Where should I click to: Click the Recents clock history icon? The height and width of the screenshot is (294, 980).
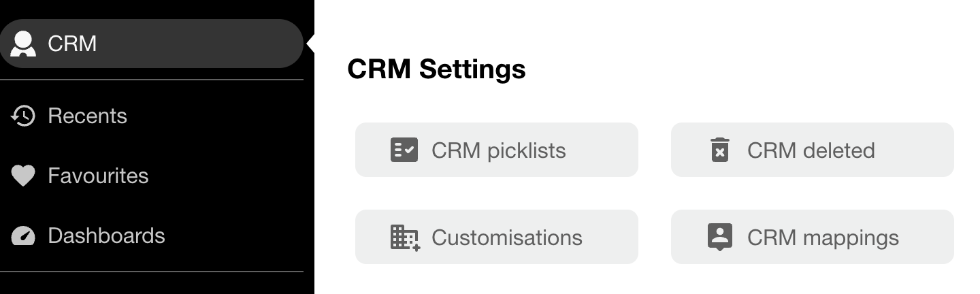pyautogui.click(x=23, y=116)
